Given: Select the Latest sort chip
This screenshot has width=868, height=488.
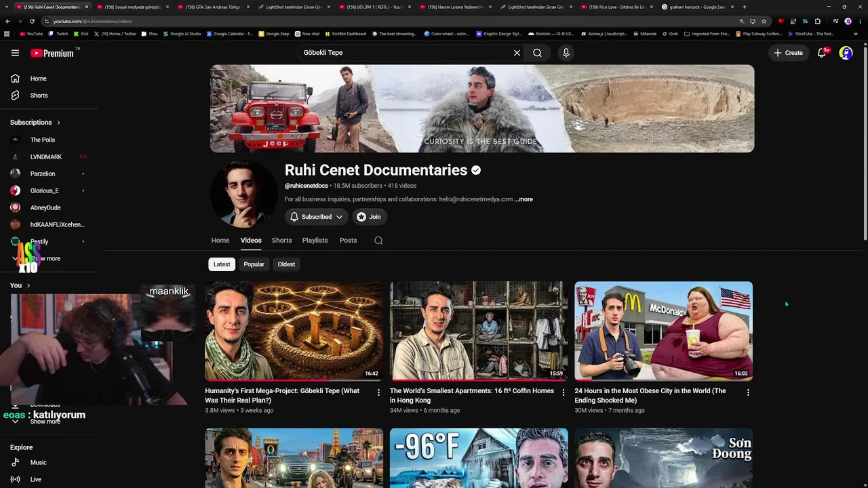Looking at the screenshot, I should tap(222, 264).
